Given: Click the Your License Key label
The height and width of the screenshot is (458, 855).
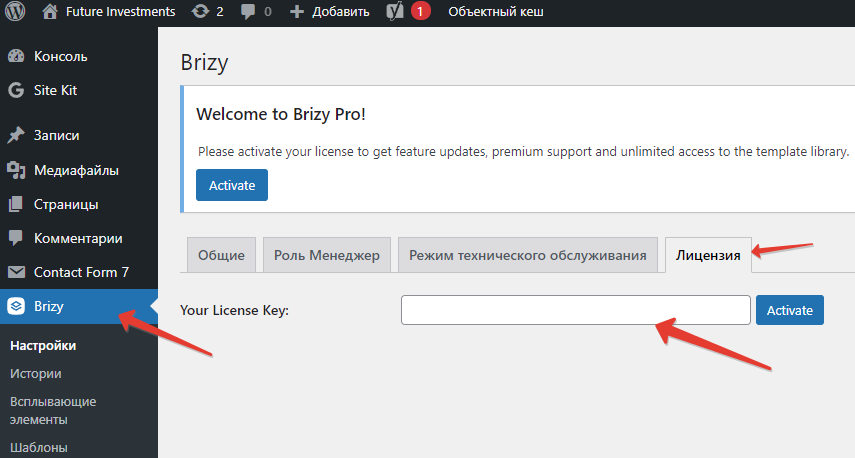Looking at the screenshot, I should coord(234,310).
